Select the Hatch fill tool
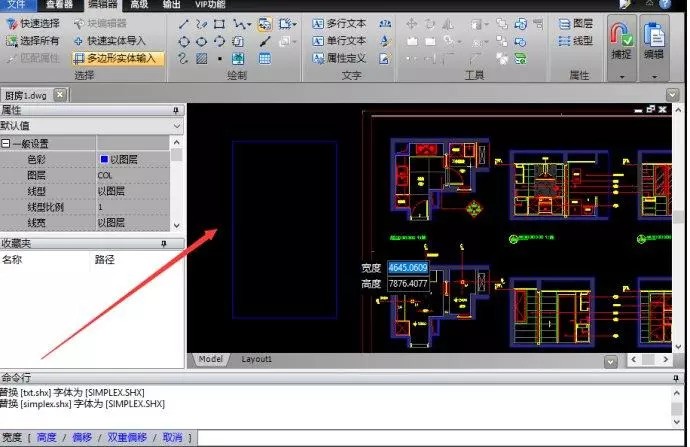 [x=202, y=58]
